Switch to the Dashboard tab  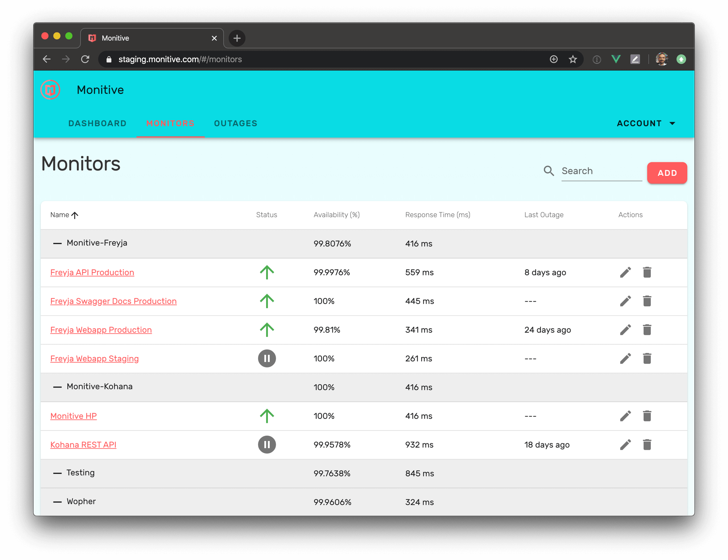tap(97, 123)
